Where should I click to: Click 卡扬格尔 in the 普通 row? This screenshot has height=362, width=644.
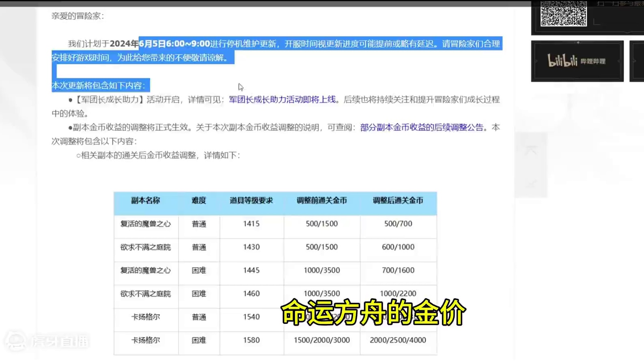coord(146,317)
